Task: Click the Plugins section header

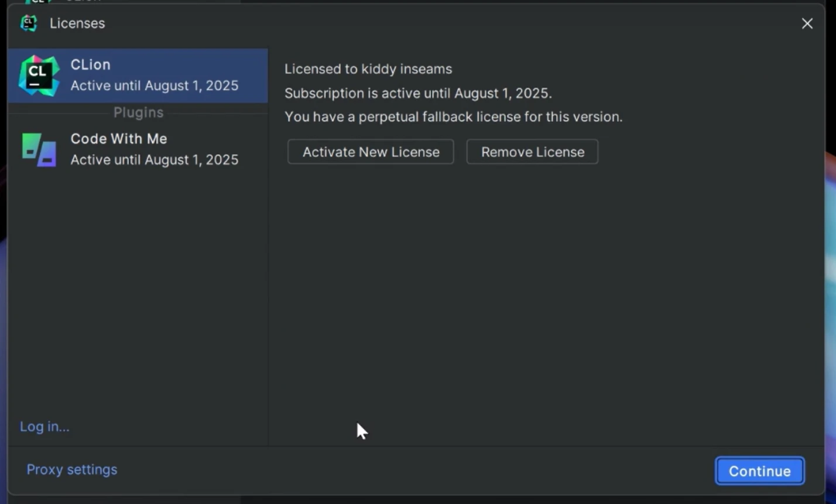Action: click(138, 112)
